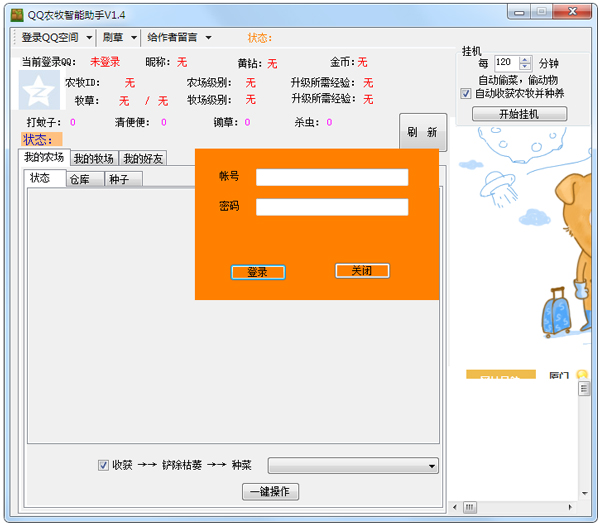Screen dimensions: 600x524
Task: Click the QQ star avatar image
Action: 39,90
